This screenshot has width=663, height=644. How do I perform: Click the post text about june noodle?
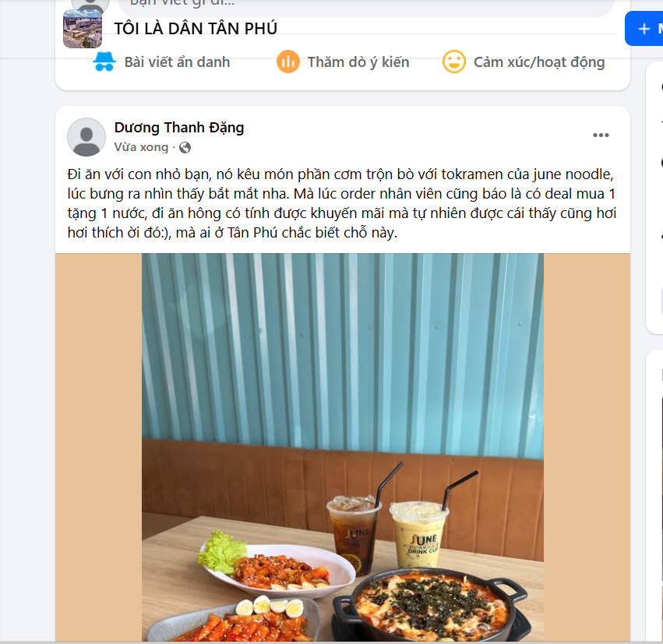342,203
